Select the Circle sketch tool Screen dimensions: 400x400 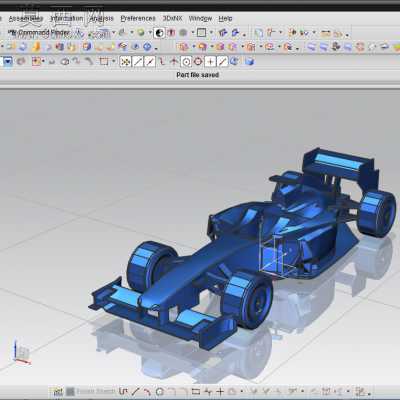coord(160,391)
